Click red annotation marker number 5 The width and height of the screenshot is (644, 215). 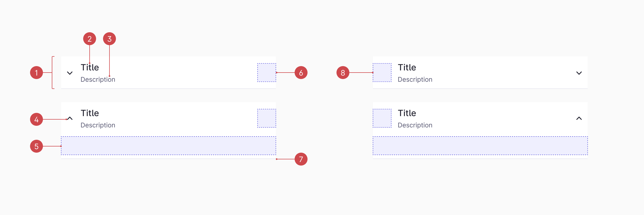click(x=36, y=146)
